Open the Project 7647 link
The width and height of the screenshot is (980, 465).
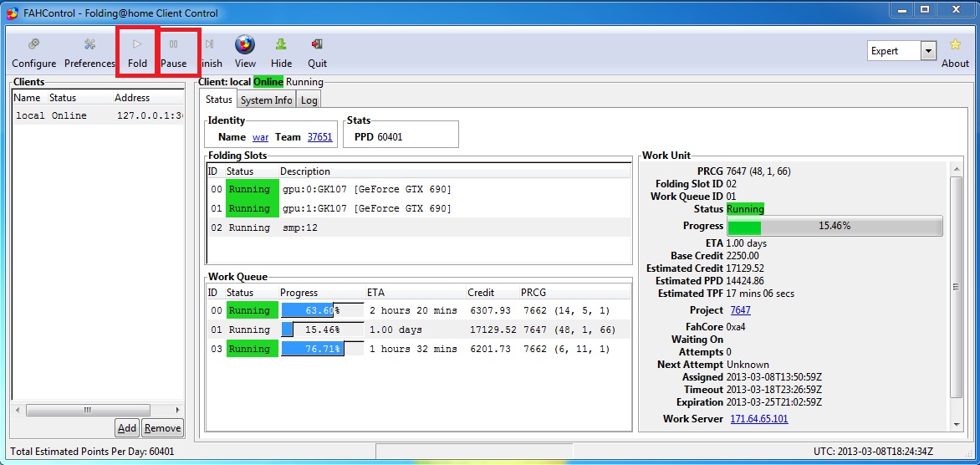(x=740, y=310)
